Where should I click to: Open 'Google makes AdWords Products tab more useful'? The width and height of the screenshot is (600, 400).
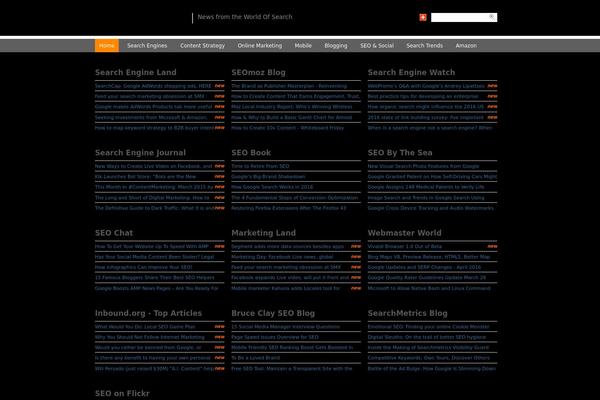point(153,107)
